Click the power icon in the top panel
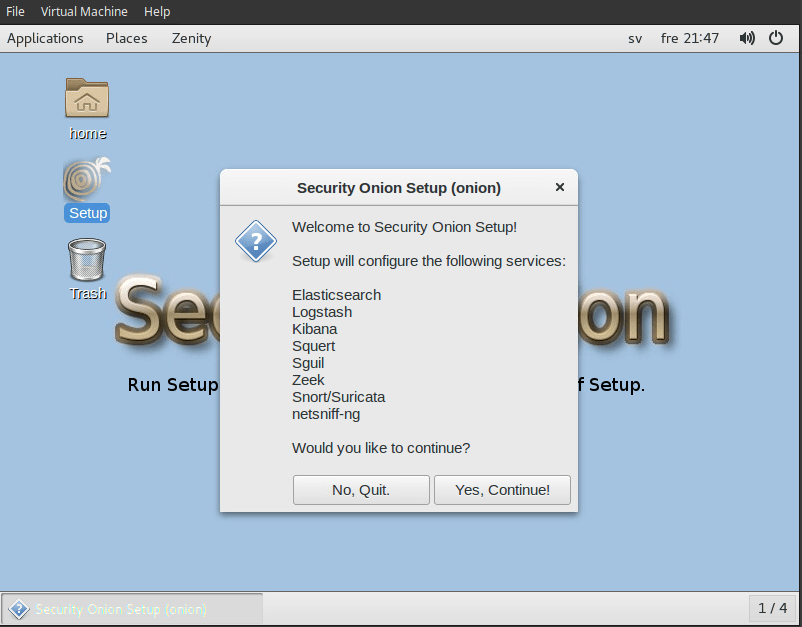Viewport: 802px width, 627px height. coord(776,38)
